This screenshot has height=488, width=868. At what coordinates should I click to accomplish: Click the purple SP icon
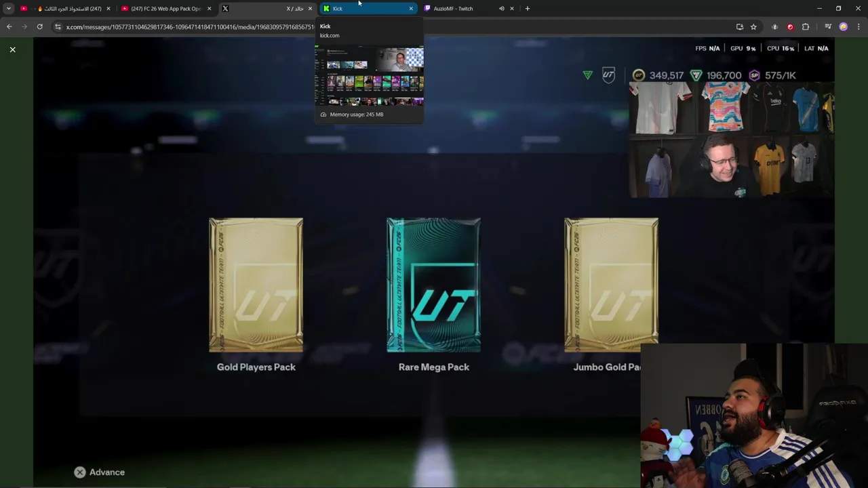point(755,75)
